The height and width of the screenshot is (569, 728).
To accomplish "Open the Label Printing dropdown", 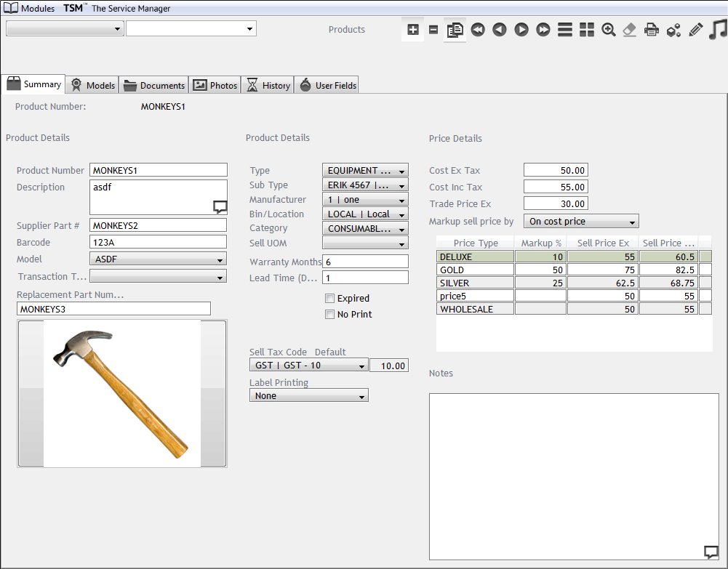I will (308, 396).
